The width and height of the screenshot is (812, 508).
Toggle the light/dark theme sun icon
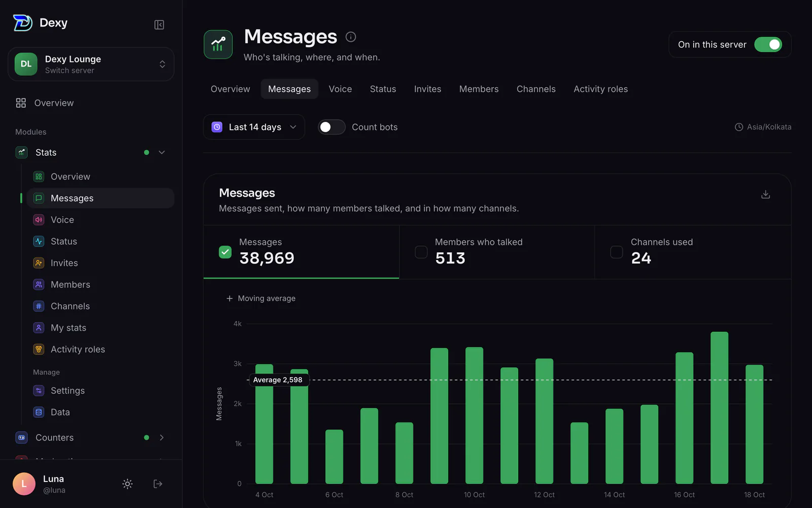tap(127, 484)
